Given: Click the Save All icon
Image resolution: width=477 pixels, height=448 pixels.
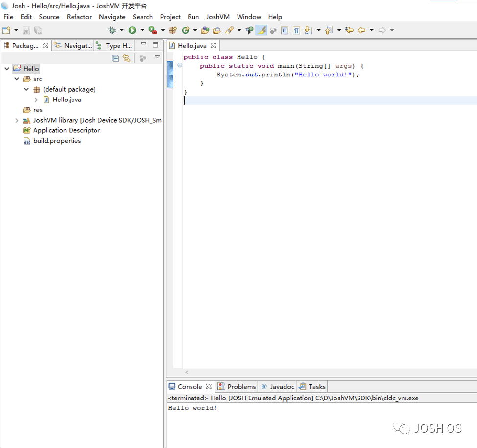Looking at the screenshot, I should point(38,30).
